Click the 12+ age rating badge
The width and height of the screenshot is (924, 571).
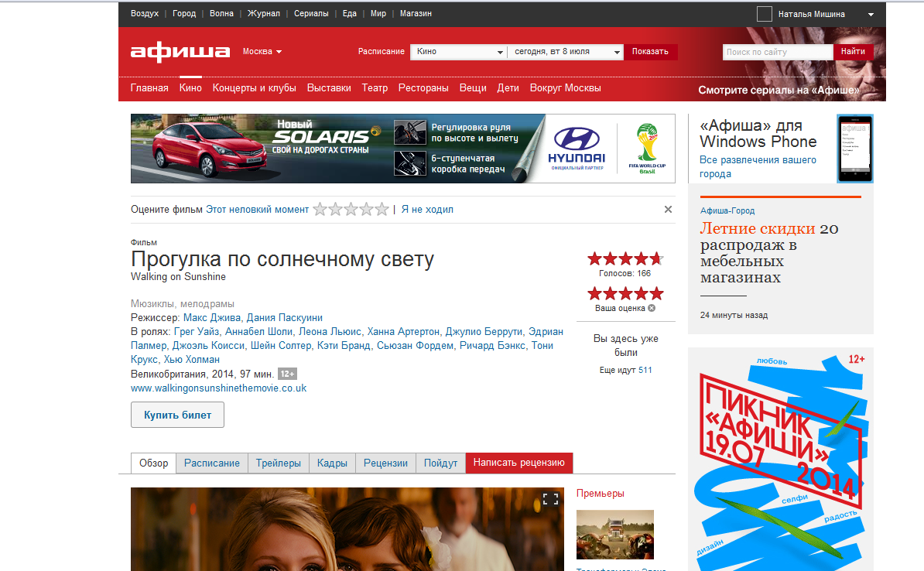(x=287, y=374)
